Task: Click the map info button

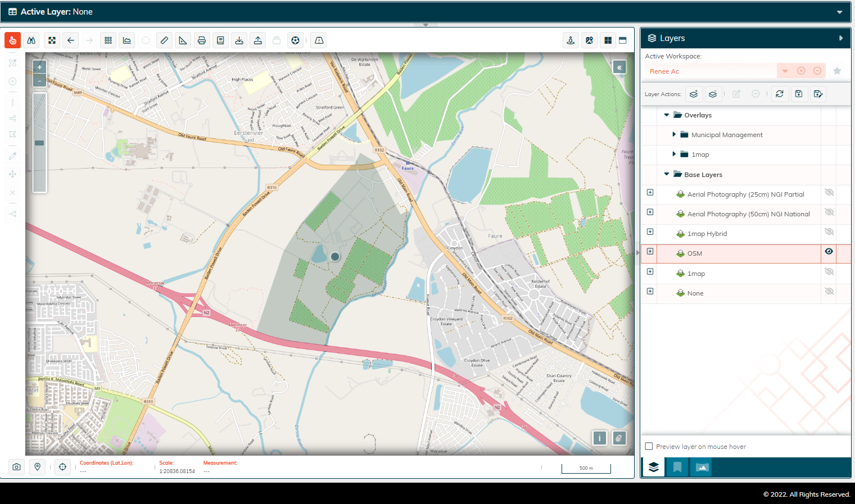Action: (x=600, y=438)
